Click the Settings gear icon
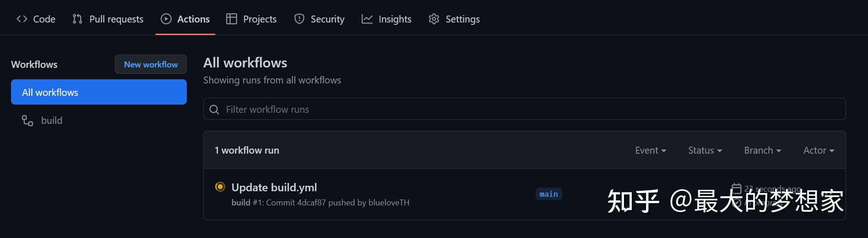The image size is (868, 238). (434, 19)
